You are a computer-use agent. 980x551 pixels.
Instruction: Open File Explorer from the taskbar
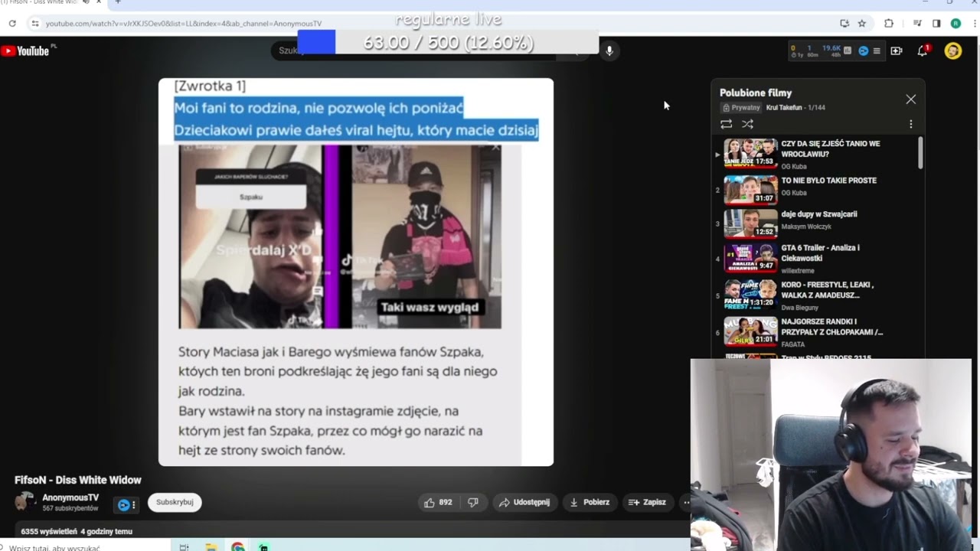(211, 547)
